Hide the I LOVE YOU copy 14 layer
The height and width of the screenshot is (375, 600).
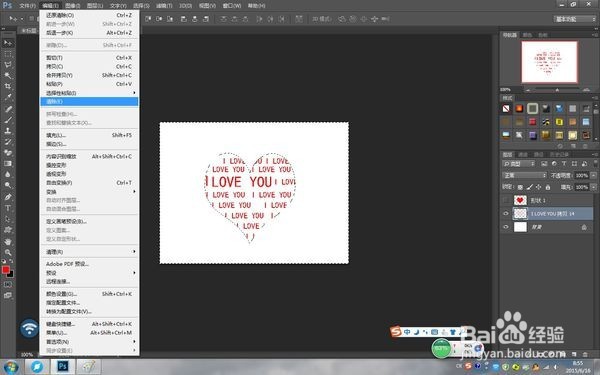506,214
